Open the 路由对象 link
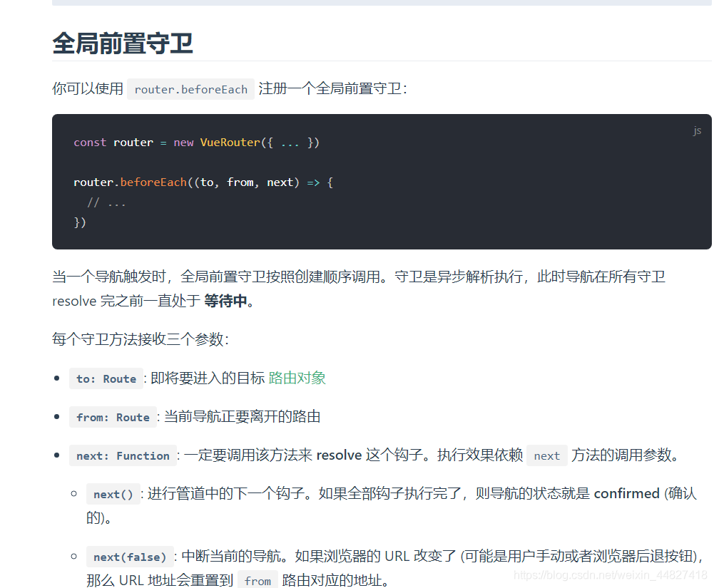This screenshot has height=588, width=714. click(x=297, y=378)
